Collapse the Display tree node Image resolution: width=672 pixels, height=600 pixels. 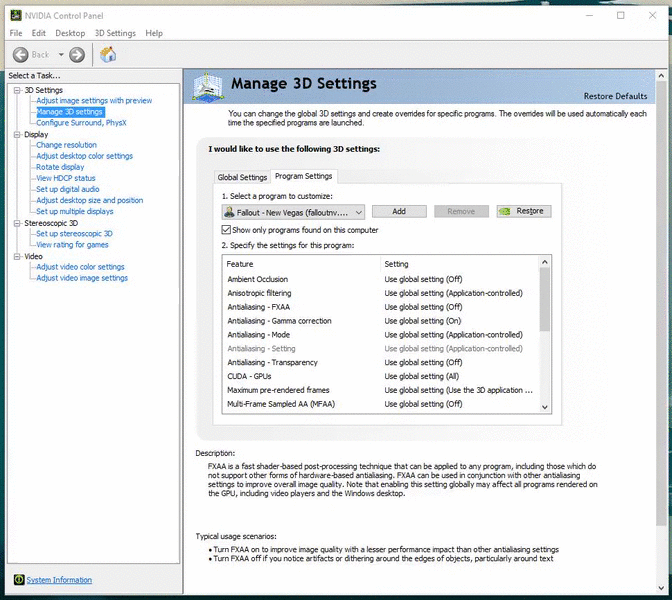point(17,134)
